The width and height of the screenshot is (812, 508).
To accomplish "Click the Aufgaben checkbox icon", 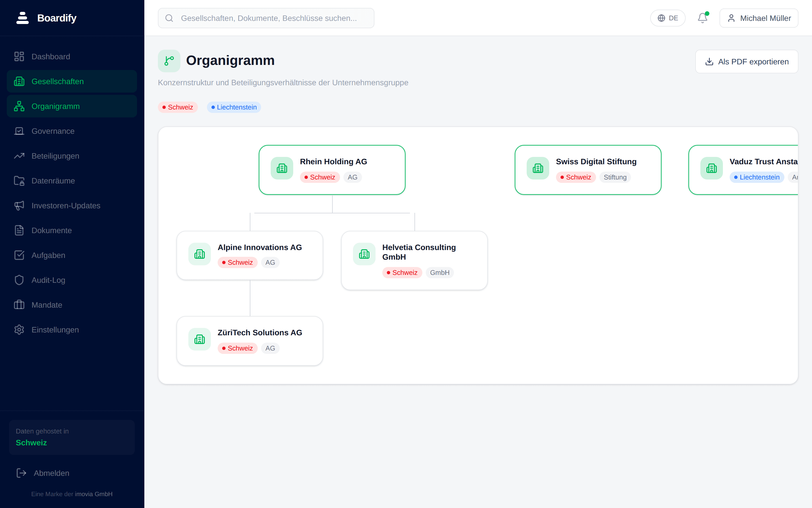I will coord(19,255).
